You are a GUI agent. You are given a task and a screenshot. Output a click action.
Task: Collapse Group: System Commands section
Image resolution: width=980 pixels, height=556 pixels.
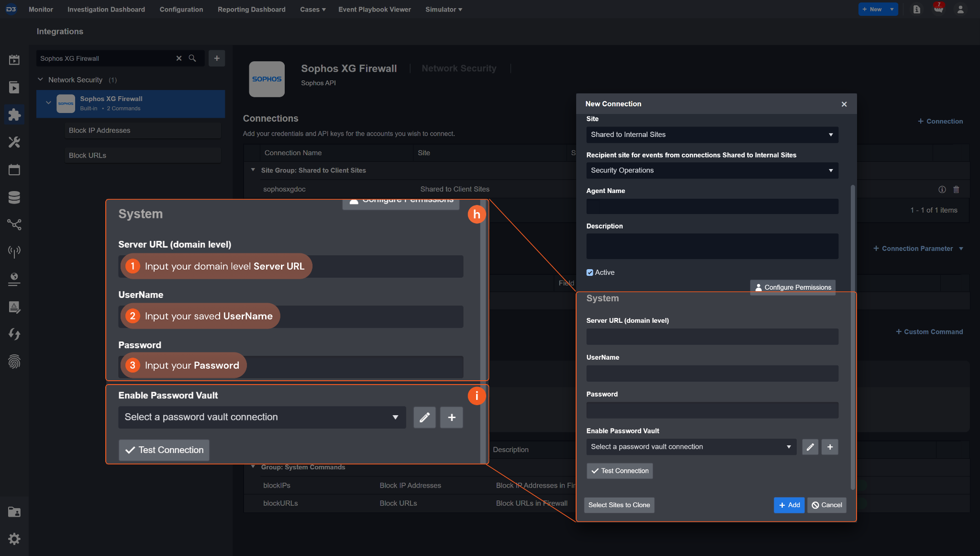point(253,467)
